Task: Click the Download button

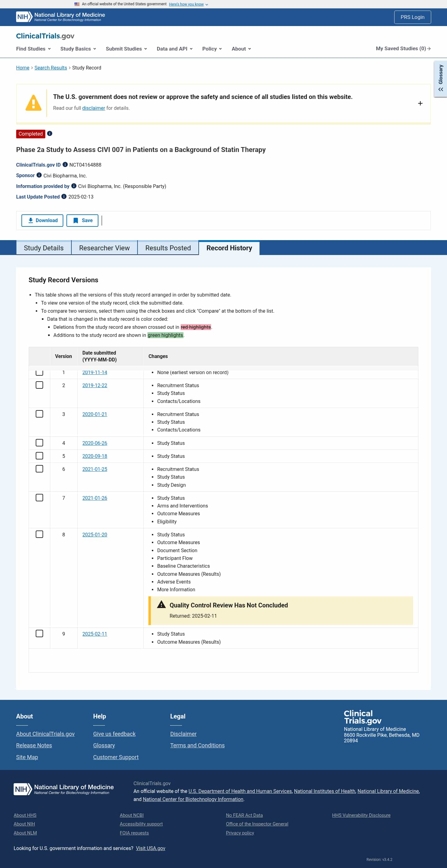Action: pyautogui.click(x=42, y=220)
